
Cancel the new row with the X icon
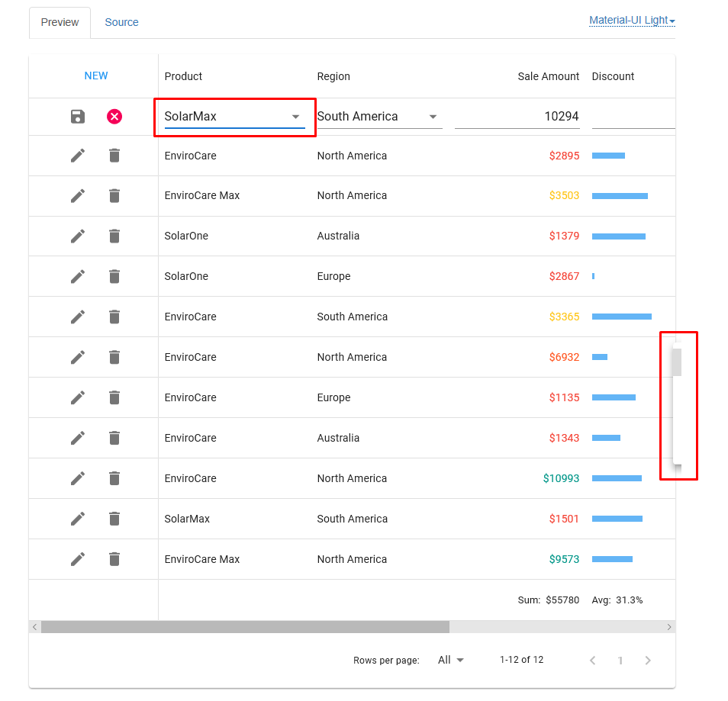114,116
